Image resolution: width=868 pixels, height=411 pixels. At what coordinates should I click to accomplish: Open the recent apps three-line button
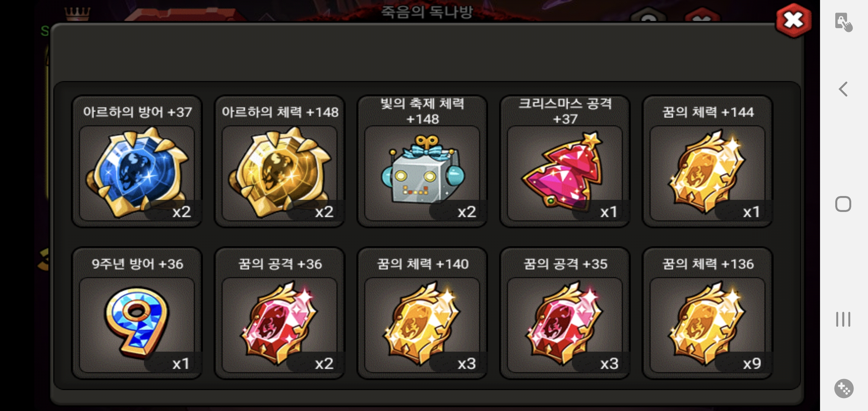[843, 319]
